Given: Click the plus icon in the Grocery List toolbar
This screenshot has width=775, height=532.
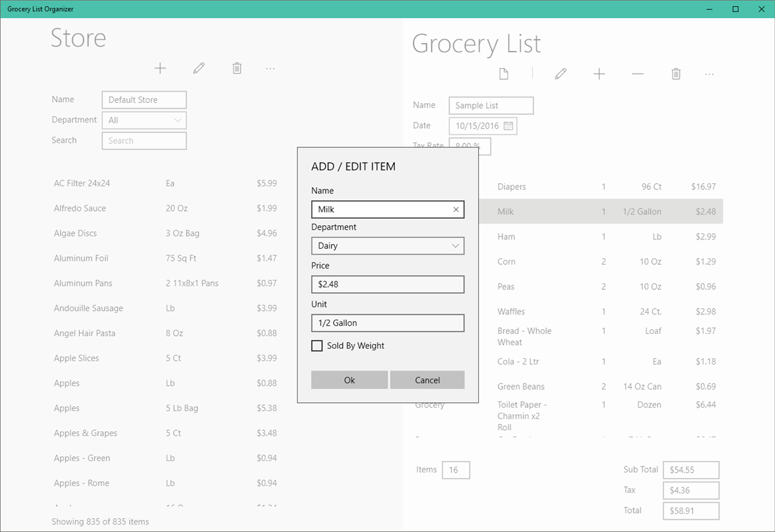Looking at the screenshot, I should (598, 74).
